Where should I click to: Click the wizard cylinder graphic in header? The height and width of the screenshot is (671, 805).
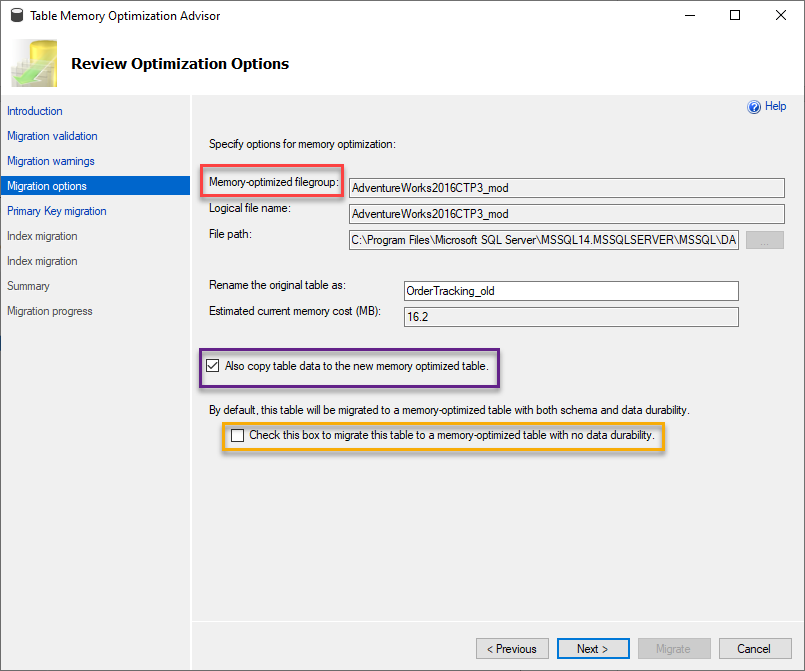[x=34, y=63]
